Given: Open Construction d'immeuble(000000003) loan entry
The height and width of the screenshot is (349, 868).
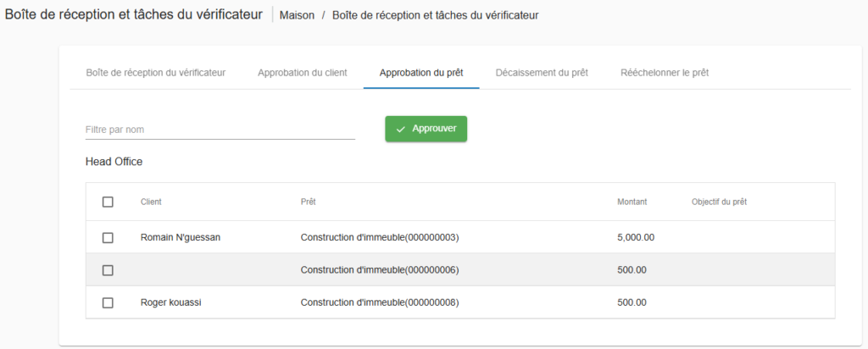Looking at the screenshot, I should pyautogui.click(x=385, y=238).
